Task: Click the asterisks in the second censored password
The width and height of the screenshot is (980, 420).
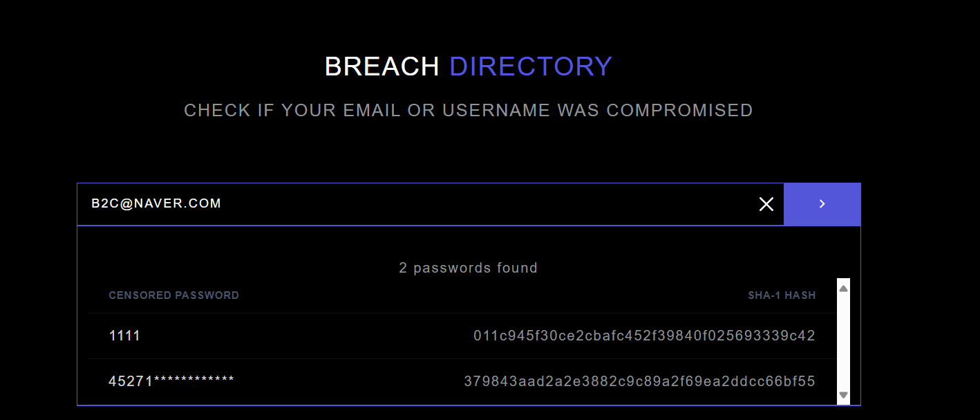Action: pyautogui.click(x=194, y=381)
